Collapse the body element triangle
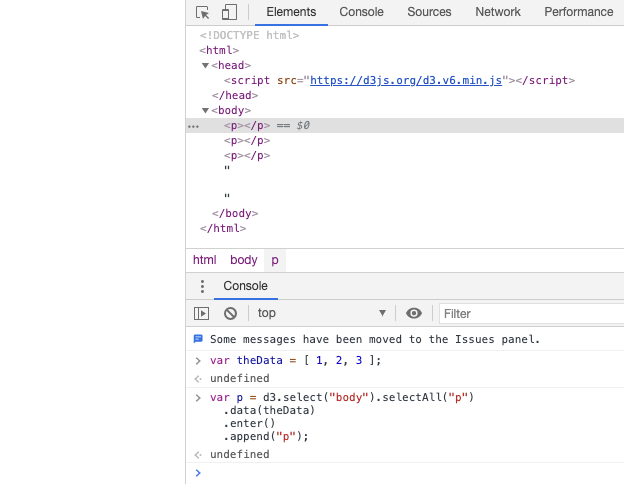 point(205,110)
